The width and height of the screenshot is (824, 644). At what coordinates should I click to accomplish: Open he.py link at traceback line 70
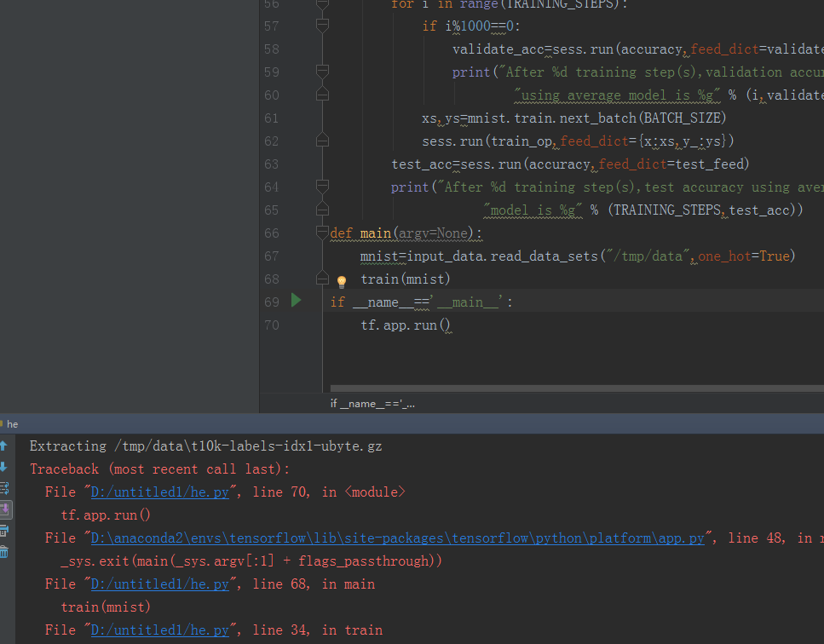pyautogui.click(x=160, y=492)
